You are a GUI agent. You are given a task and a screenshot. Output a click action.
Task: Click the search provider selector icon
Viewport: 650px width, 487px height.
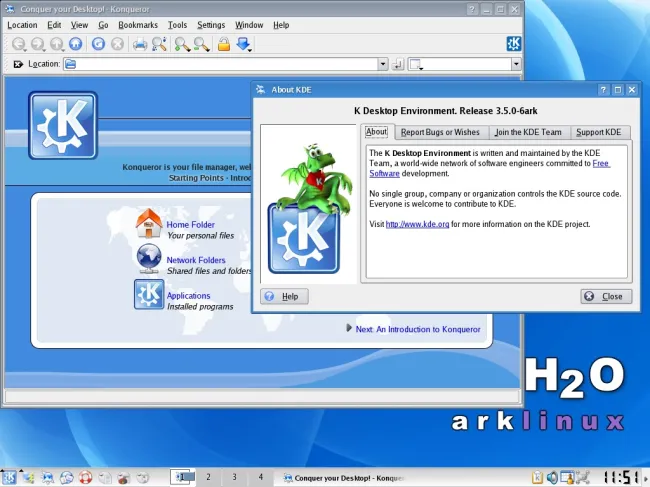click(x=416, y=64)
